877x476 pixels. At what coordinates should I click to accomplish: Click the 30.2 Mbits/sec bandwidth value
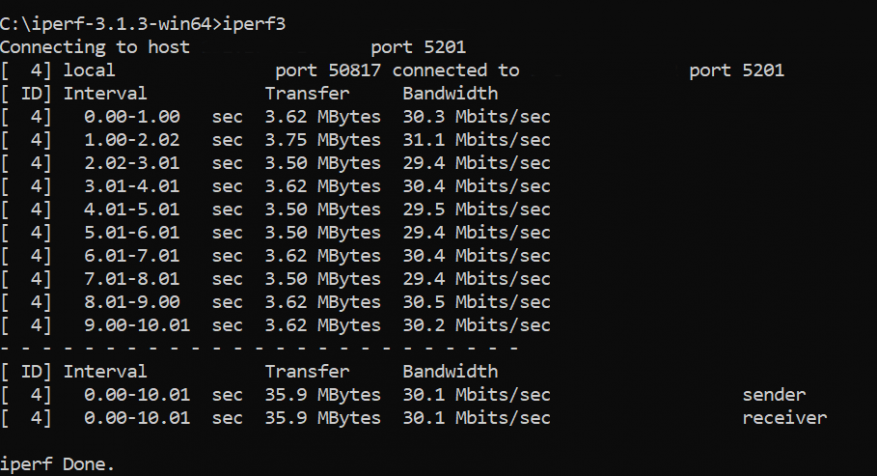(x=476, y=325)
